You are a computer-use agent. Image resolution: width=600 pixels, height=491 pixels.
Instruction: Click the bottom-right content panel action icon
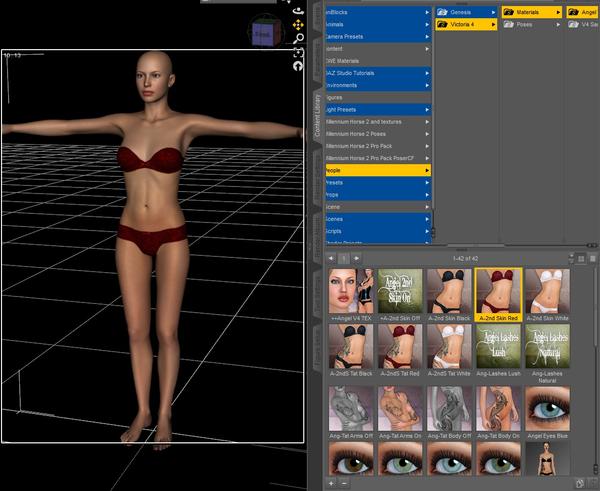[x=580, y=484]
